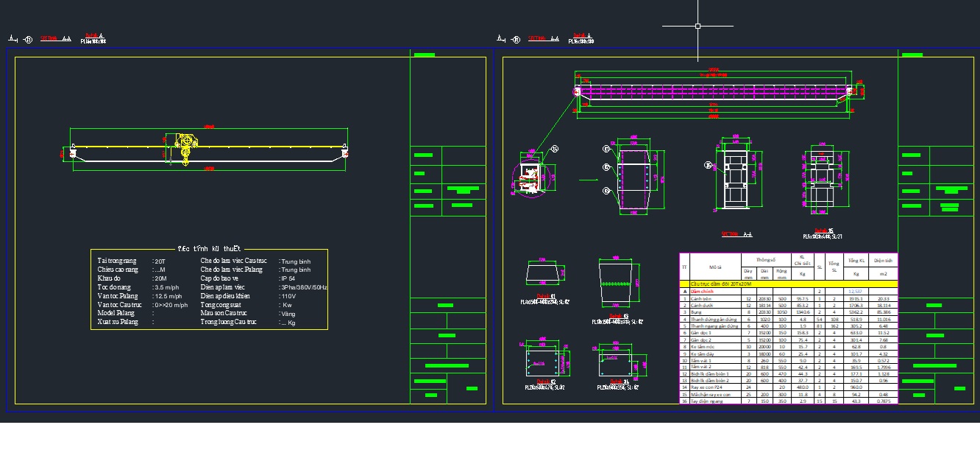This screenshot has height=450, width=980.
Task: Pick the crosshair cursor pickbox square
Action: coord(697,26)
